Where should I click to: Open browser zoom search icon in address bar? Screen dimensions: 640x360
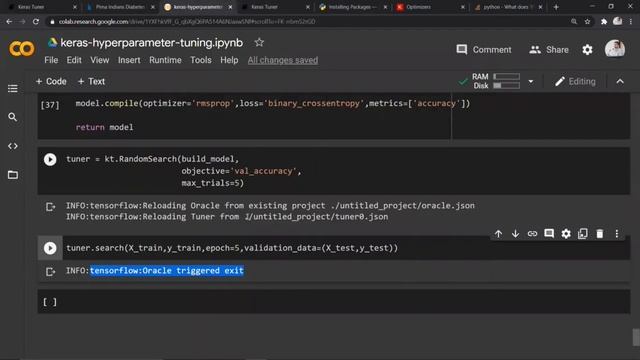[x=574, y=22]
